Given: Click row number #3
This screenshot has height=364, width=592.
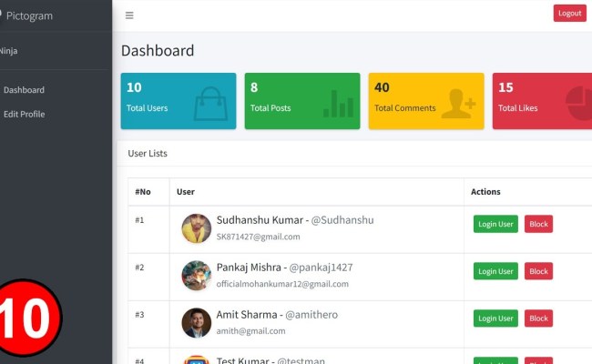Looking at the screenshot, I should (139, 315).
